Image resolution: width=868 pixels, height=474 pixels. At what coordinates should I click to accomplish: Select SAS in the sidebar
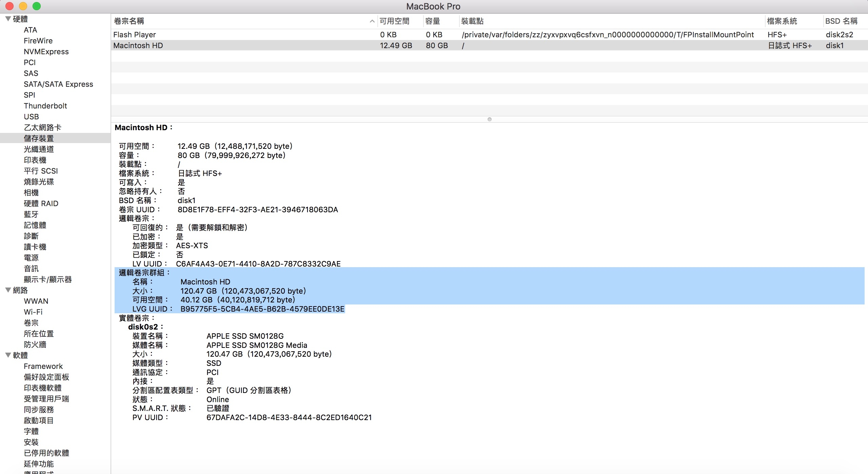click(31, 73)
